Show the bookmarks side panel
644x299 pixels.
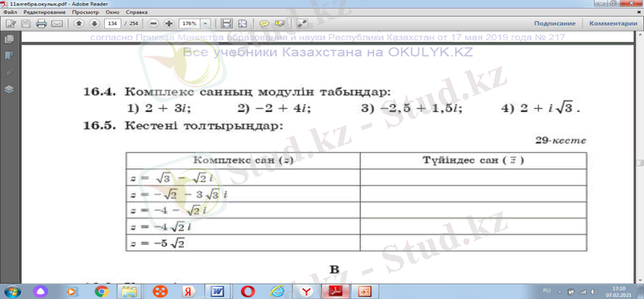[9, 56]
